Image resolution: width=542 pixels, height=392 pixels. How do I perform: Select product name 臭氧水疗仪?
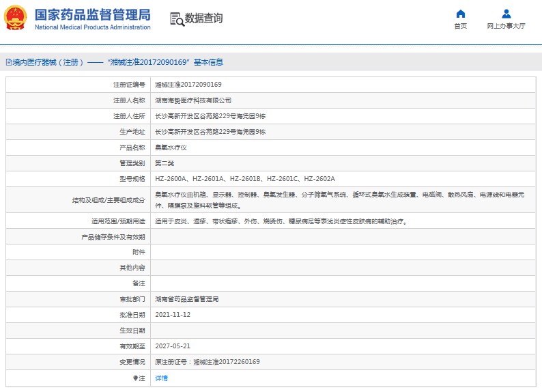pyautogui.click(x=171, y=148)
